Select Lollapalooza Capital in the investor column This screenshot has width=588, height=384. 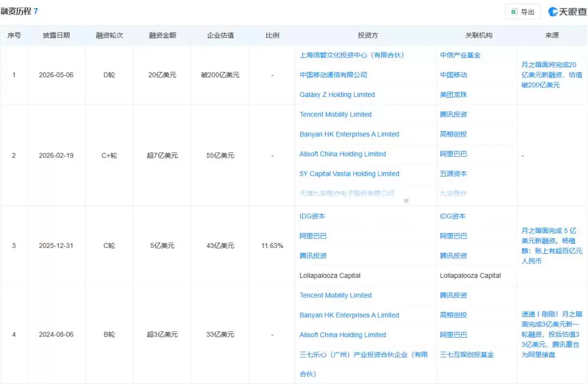point(329,276)
